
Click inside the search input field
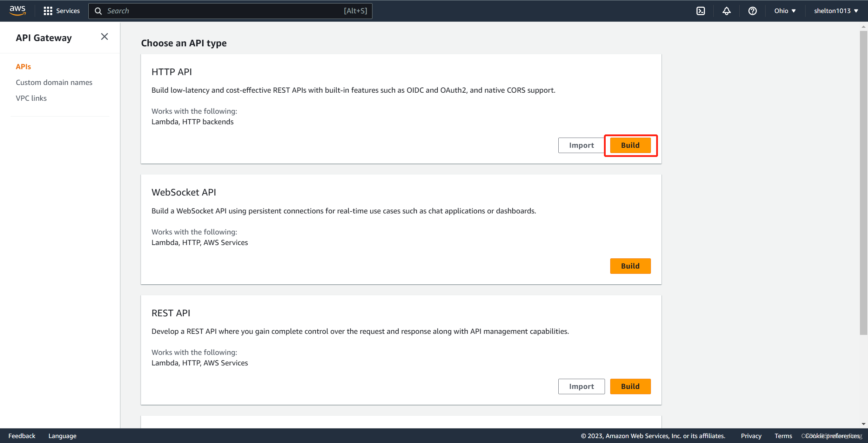pos(228,11)
